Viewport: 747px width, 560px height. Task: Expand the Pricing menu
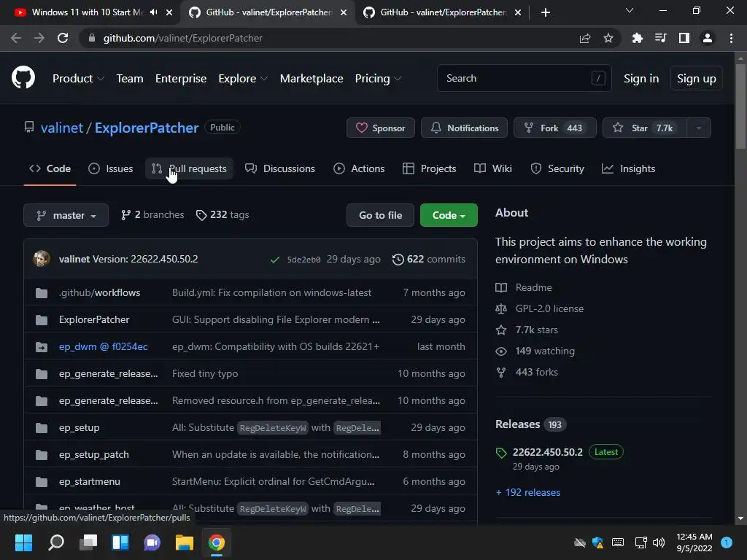click(379, 79)
